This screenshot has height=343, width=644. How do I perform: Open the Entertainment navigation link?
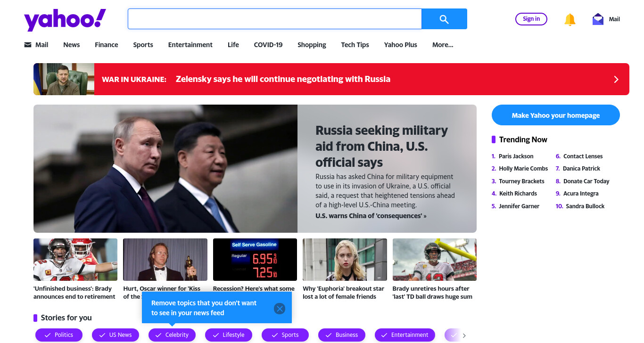(x=190, y=45)
